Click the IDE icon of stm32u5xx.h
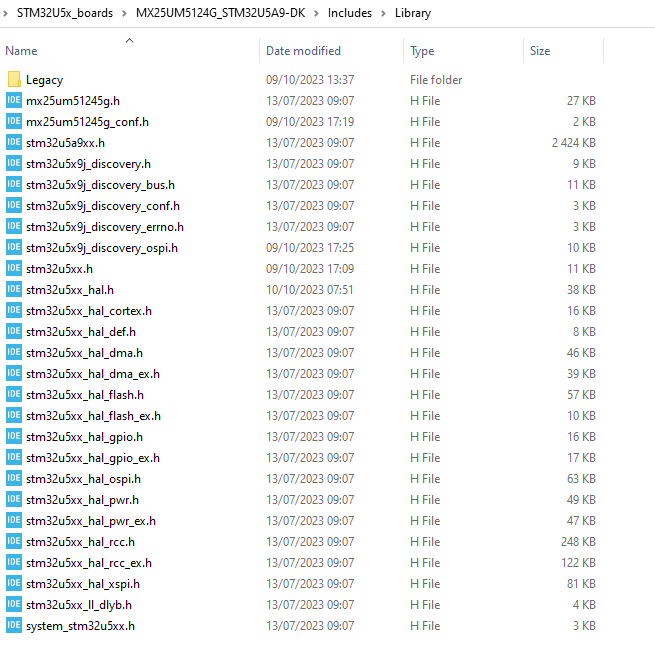The image size is (655, 648). (x=14, y=268)
